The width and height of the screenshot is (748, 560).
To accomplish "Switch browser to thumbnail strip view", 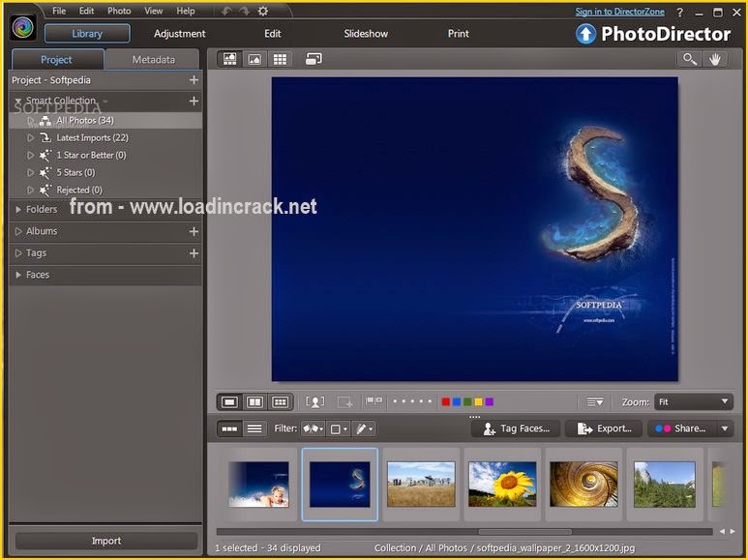I will (x=229, y=428).
